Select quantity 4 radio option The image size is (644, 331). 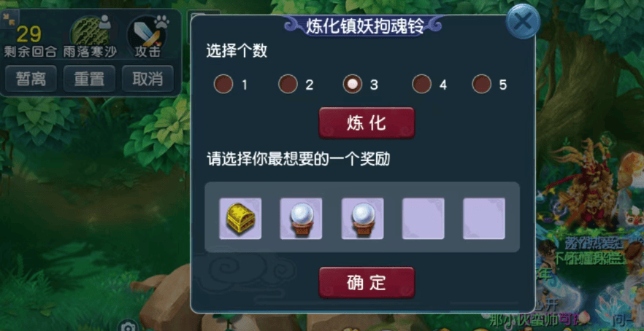pyautogui.click(x=422, y=84)
